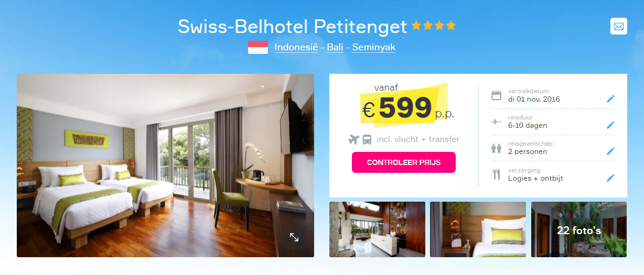Click the main hotel room photo

pyautogui.click(x=165, y=166)
